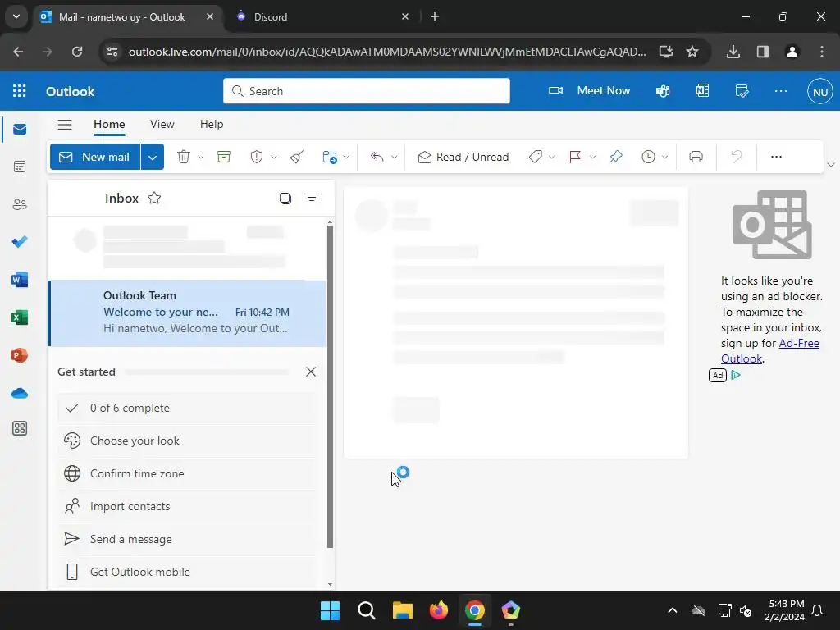Open My Day icon in the header
840x630 pixels.
coord(742,91)
